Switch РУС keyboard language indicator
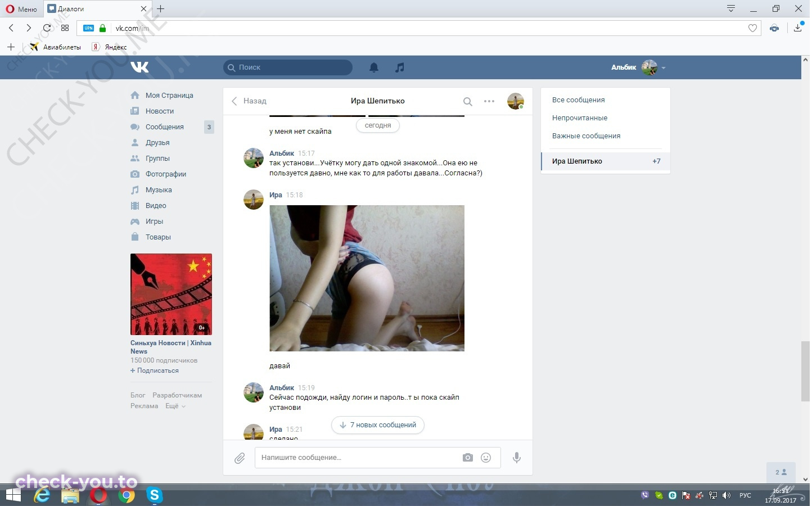This screenshot has height=506, width=812. point(745,495)
